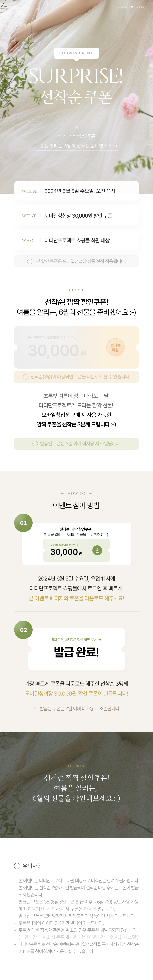Click the COUPON EVENT! speech bubble

(x=76, y=53)
